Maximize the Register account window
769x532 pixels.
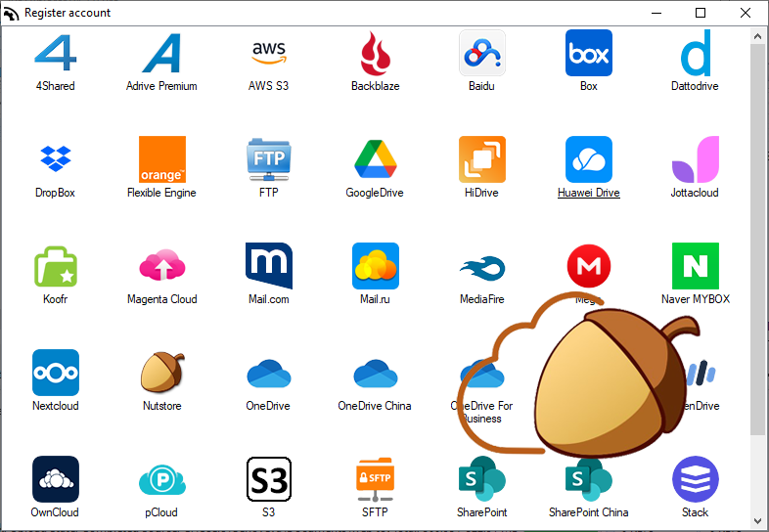coord(701,13)
